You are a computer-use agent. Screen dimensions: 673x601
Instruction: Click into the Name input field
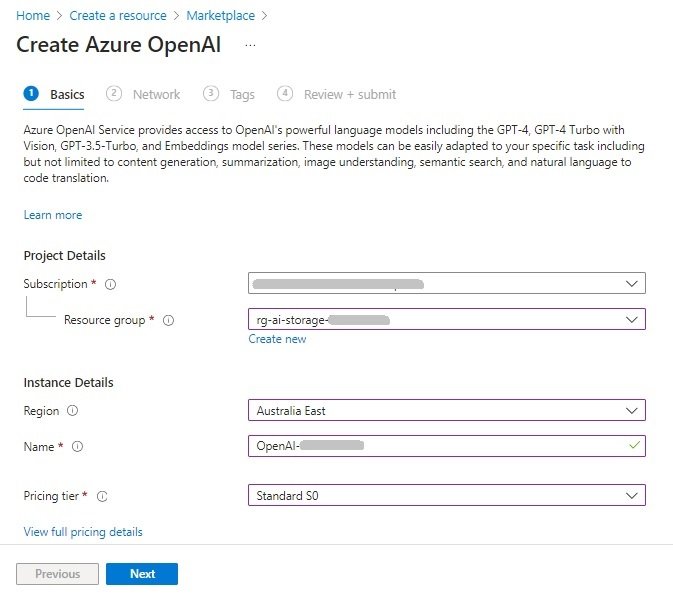[447, 446]
